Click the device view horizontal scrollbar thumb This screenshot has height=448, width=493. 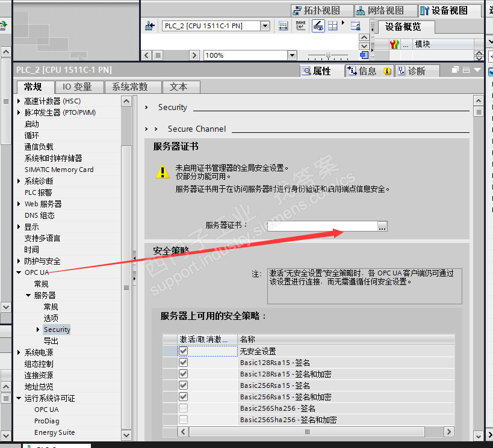coord(158,55)
